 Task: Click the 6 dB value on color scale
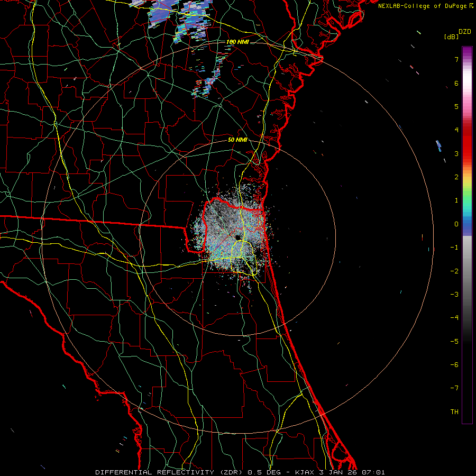pos(456,83)
